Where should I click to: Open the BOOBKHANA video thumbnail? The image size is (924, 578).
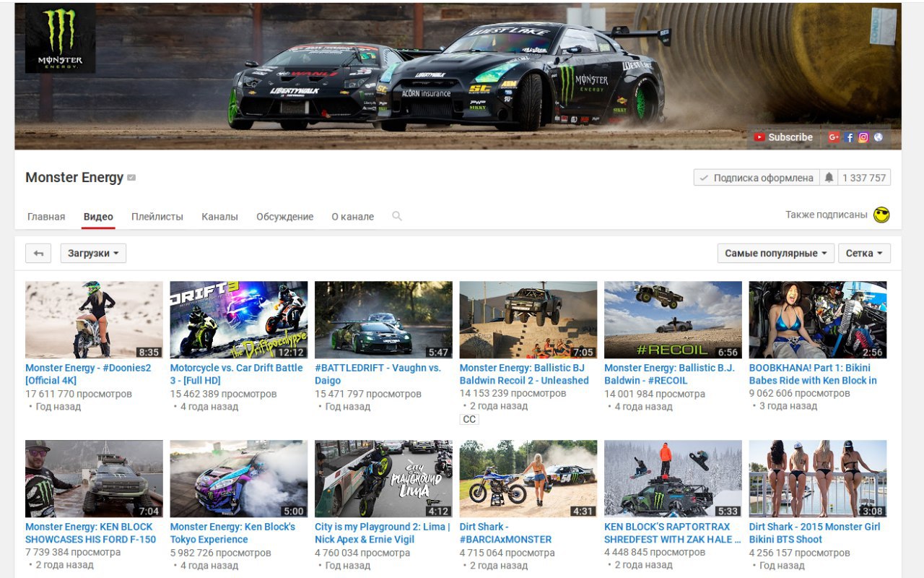[818, 320]
